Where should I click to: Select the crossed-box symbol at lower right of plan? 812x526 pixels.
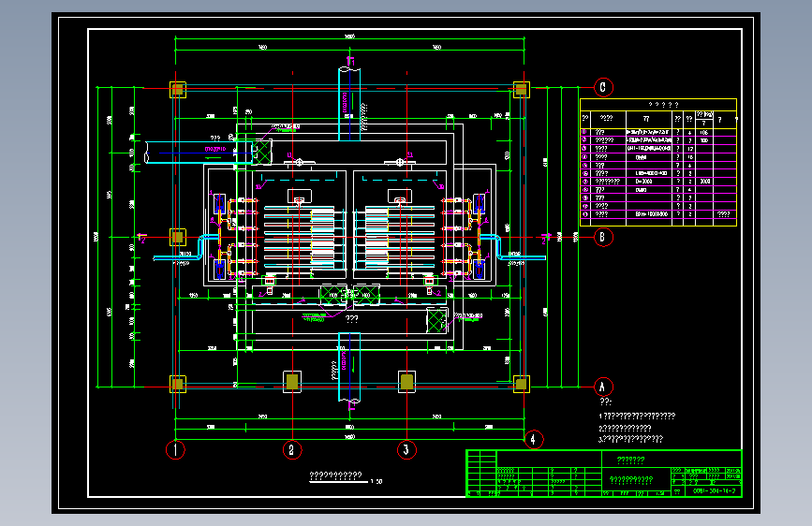pyautogui.click(x=436, y=320)
